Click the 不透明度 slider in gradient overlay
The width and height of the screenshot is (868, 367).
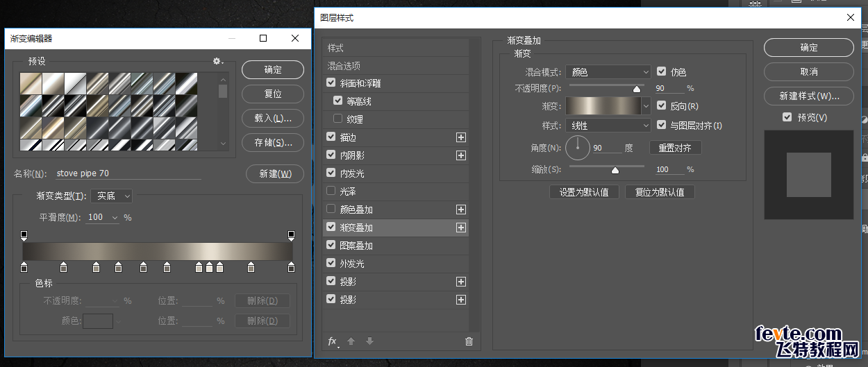[x=608, y=86]
